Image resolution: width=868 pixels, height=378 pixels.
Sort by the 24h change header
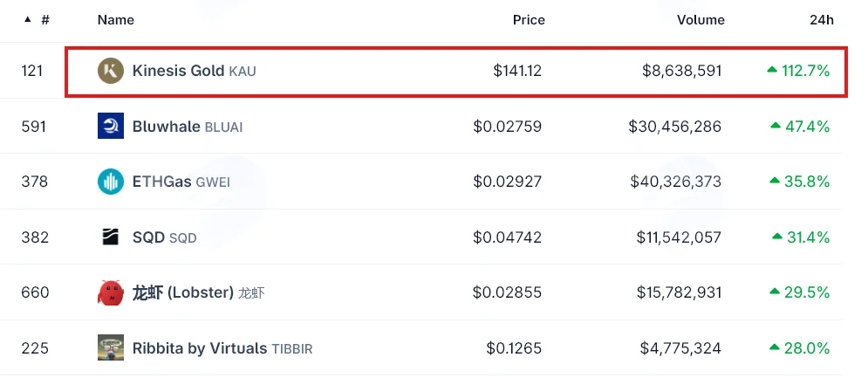[x=822, y=20]
